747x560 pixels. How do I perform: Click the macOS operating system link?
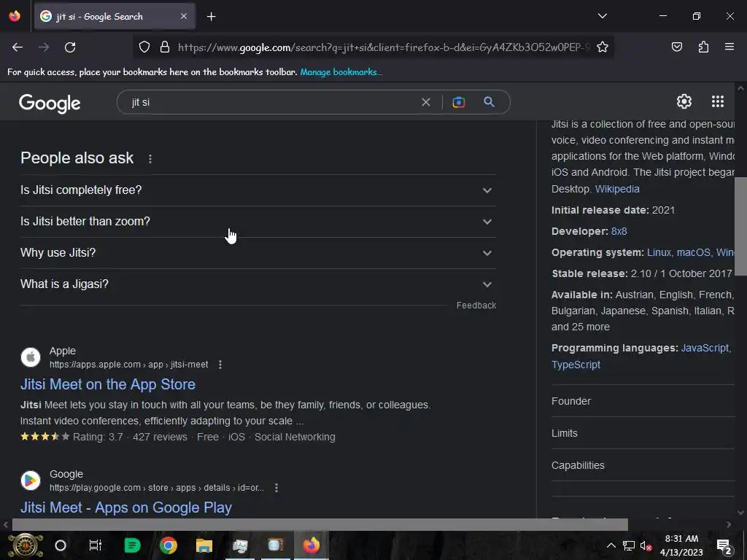coord(693,252)
